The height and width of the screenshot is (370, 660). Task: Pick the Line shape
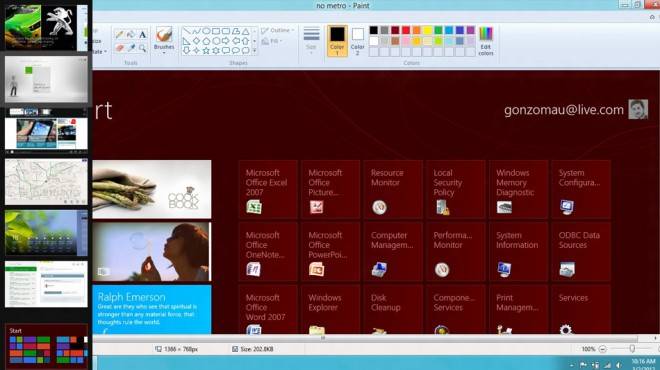pos(186,32)
